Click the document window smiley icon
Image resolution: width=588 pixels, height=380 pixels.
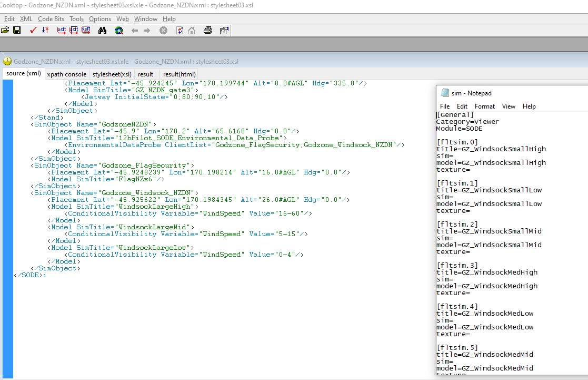pyautogui.click(x=7, y=61)
